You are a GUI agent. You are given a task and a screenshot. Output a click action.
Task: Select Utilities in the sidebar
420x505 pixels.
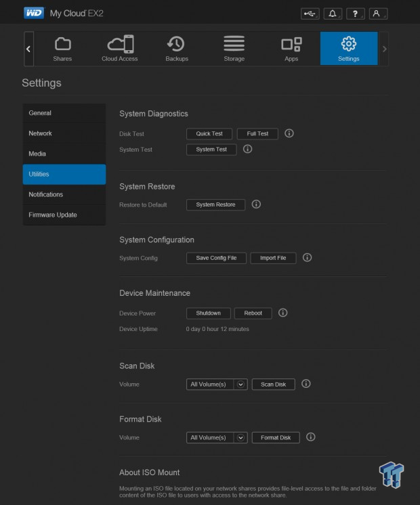pos(64,174)
